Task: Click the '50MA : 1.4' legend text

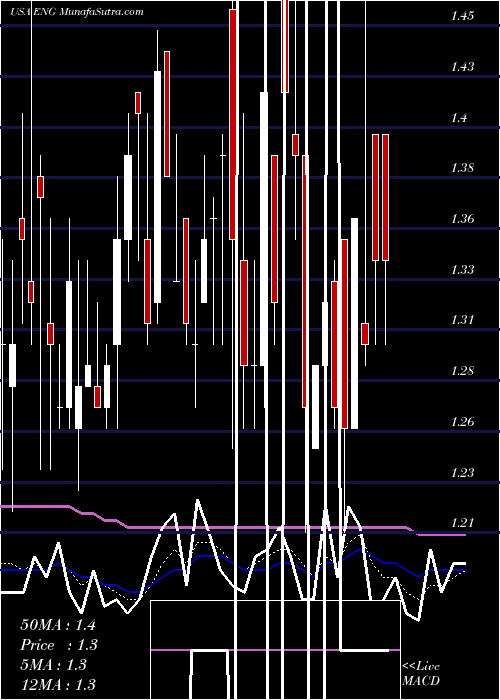Action: pyautogui.click(x=58, y=625)
